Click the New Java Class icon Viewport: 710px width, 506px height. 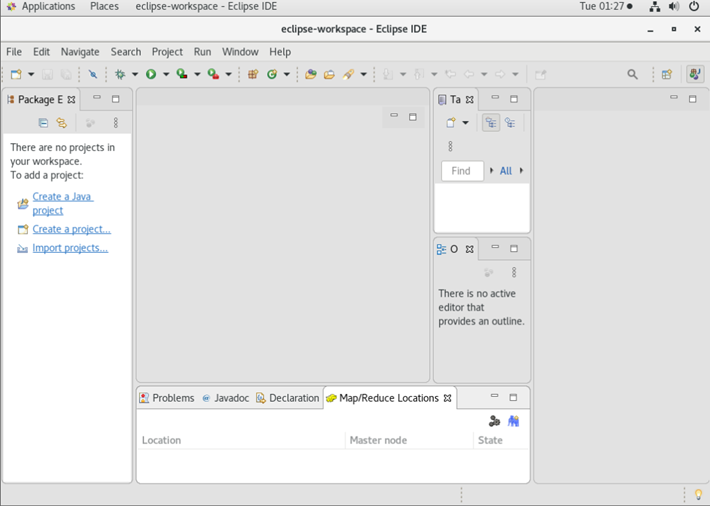point(272,74)
